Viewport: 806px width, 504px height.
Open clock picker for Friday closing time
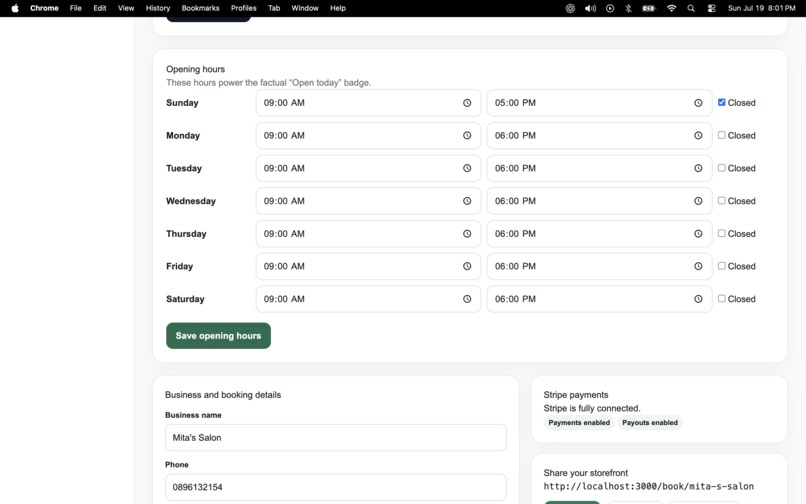point(698,266)
